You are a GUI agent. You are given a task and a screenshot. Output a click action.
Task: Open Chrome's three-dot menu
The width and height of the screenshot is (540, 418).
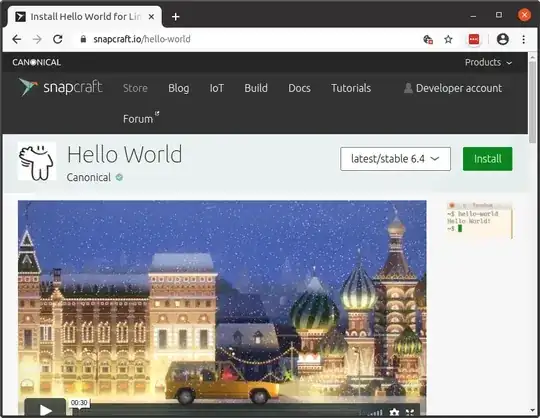[523, 39]
